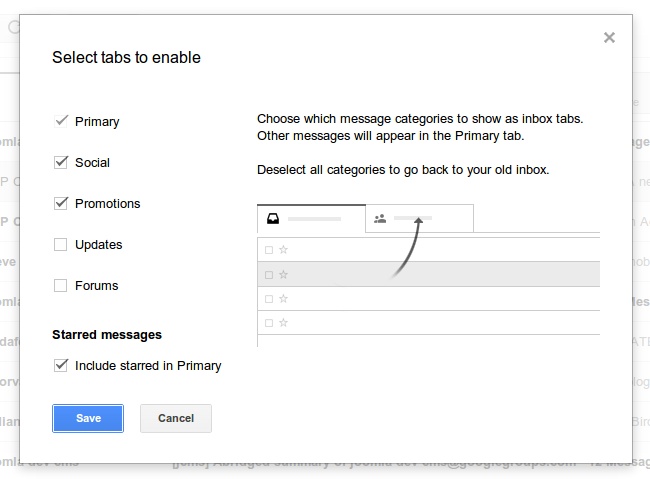Enable the Forums tab checkbox
The width and height of the screenshot is (650, 479).
[x=61, y=285]
